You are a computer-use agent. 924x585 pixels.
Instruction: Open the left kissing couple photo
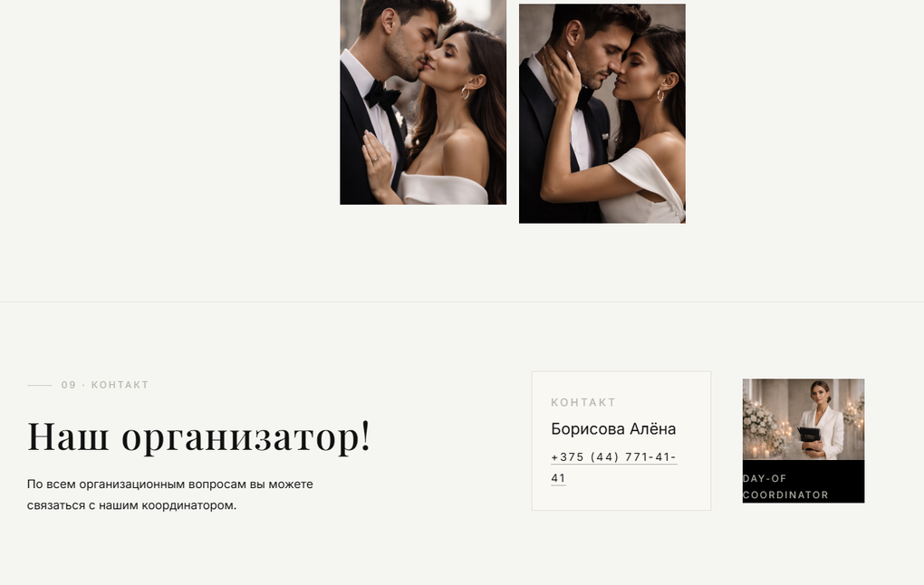click(423, 102)
